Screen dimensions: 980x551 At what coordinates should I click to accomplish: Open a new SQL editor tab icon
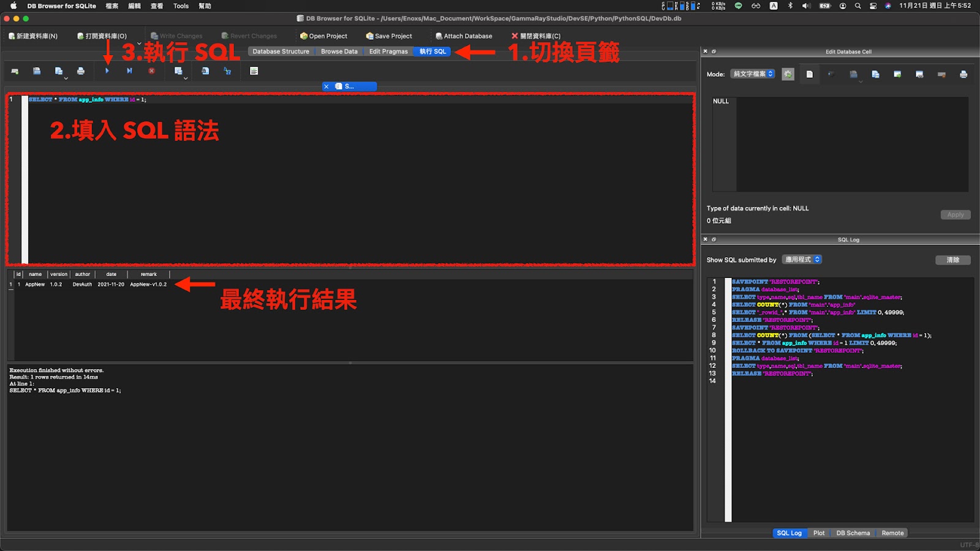[15, 71]
